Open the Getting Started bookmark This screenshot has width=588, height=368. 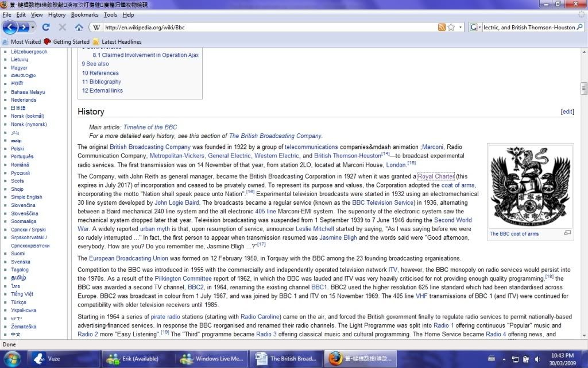coord(67,41)
